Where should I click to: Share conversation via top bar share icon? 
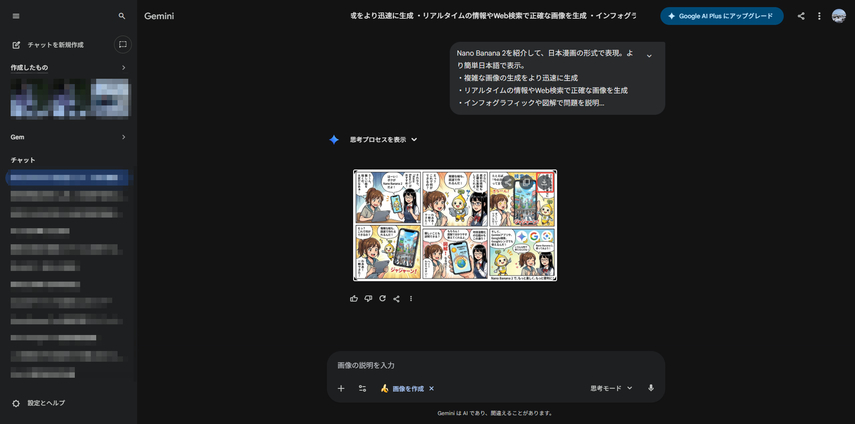coord(801,16)
